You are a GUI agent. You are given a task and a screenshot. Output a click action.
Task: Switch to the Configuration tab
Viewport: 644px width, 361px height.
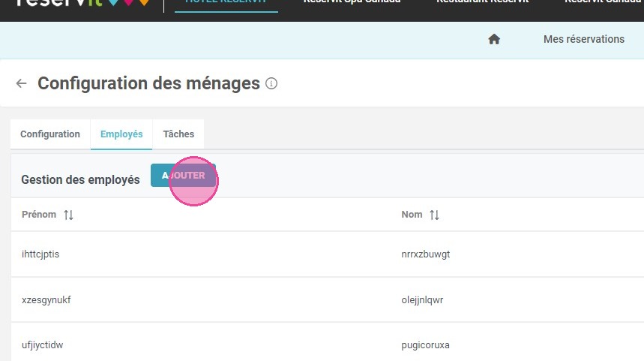pyautogui.click(x=50, y=134)
